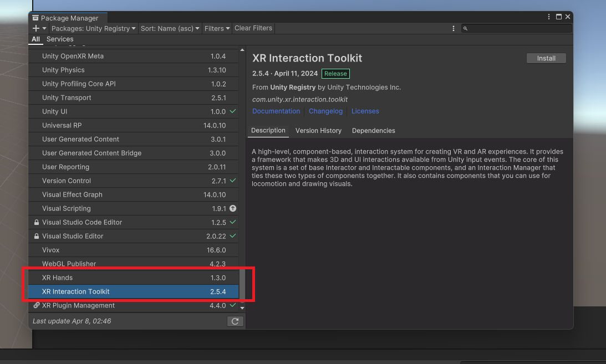Open dropdown arrow next to plus icon
Viewport: 606px width, 364px height.
pyautogui.click(x=44, y=28)
